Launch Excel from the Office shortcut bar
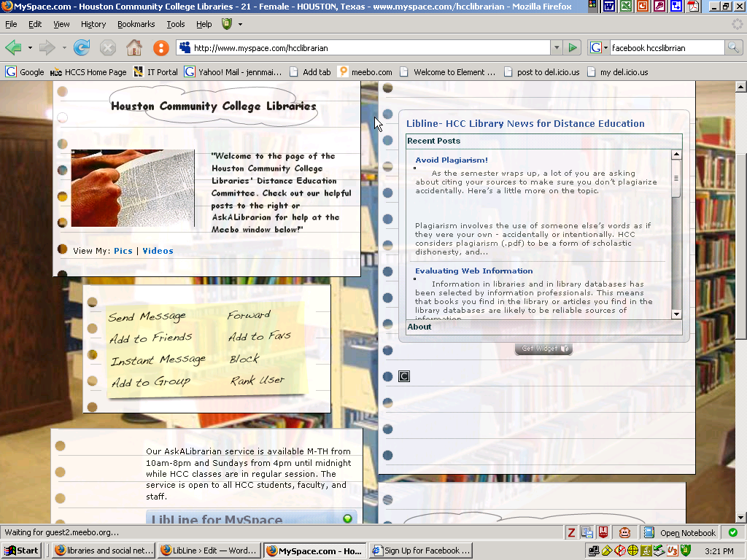 (626, 6)
